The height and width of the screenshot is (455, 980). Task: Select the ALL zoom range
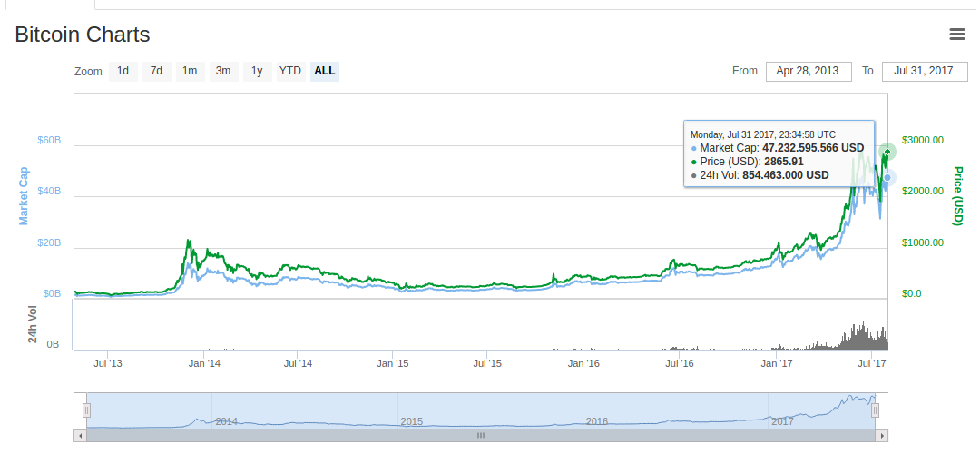coord(324,71)
